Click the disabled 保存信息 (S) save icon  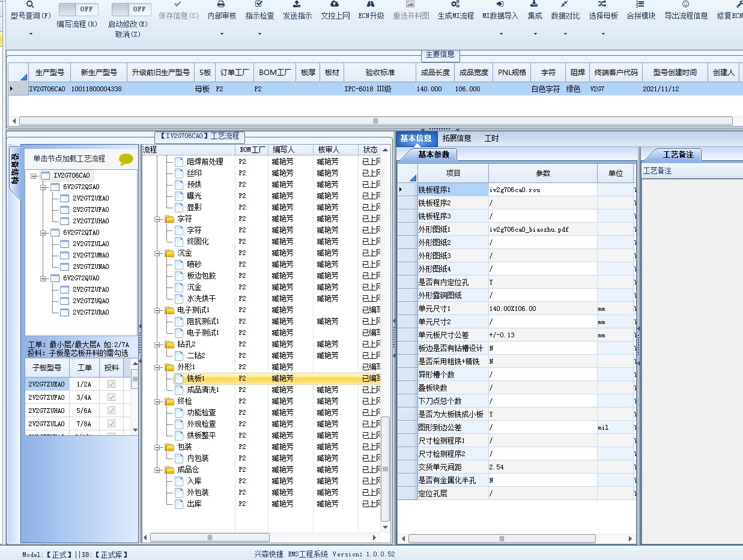click(178, 4)
